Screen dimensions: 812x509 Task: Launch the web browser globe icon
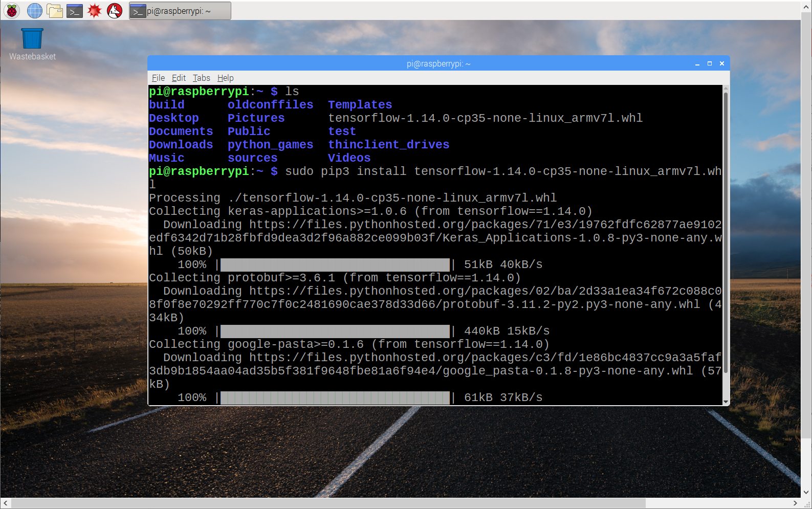35,10
